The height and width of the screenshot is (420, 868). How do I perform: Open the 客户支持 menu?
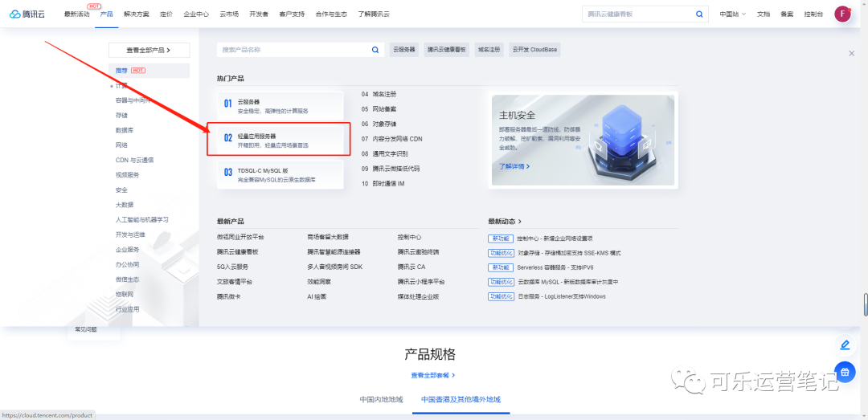[x=292, y=14]
